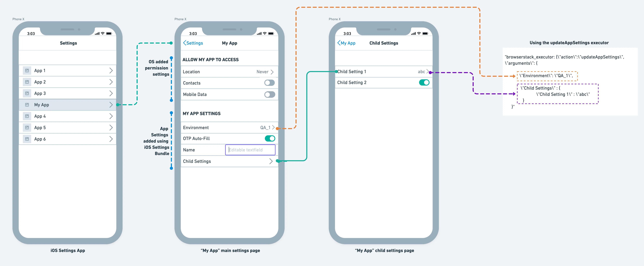Click the App 6 image placeholder icon
This screenshot has width=644, height=266.
tap(27, 139)
